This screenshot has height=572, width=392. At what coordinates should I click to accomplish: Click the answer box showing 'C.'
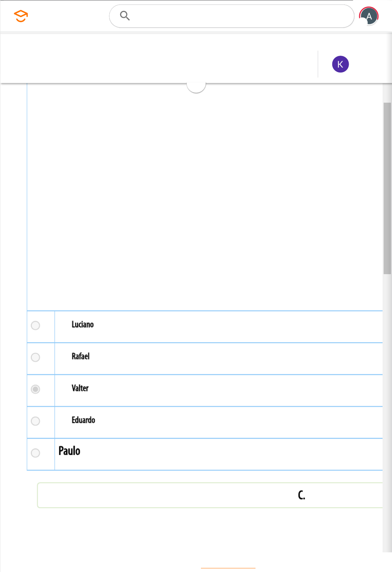(210, 495)
